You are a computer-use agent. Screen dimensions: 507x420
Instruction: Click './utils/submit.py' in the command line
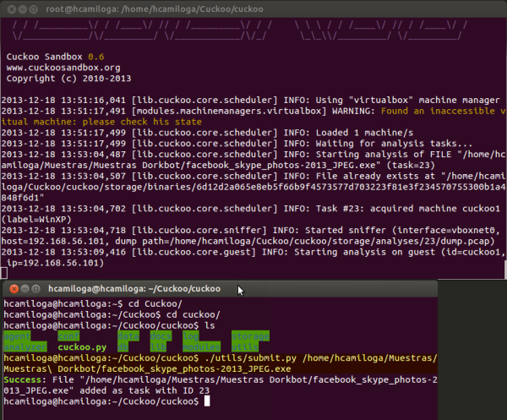pos(251,358)
